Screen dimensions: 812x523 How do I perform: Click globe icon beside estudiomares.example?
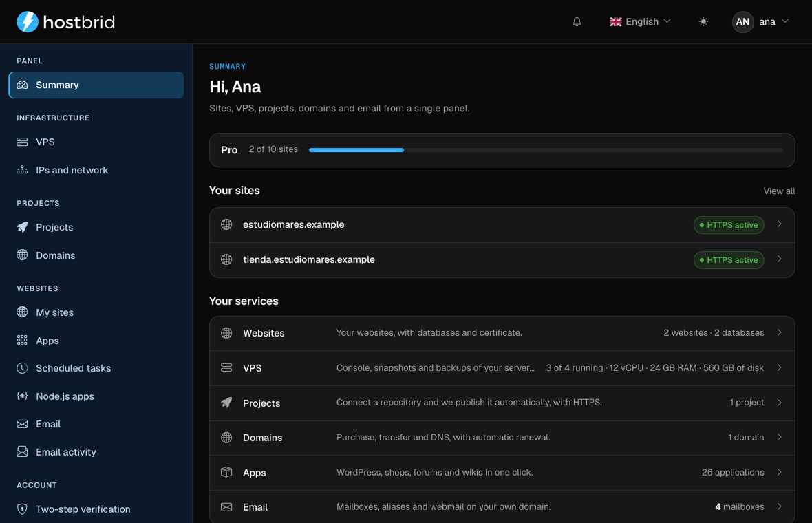click(226, 224)
